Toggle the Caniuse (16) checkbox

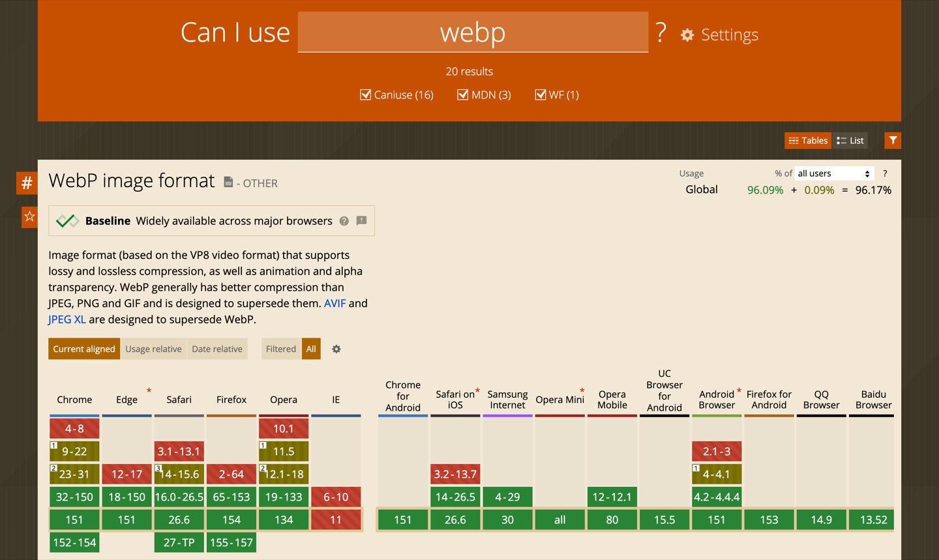tap(366, 95)
